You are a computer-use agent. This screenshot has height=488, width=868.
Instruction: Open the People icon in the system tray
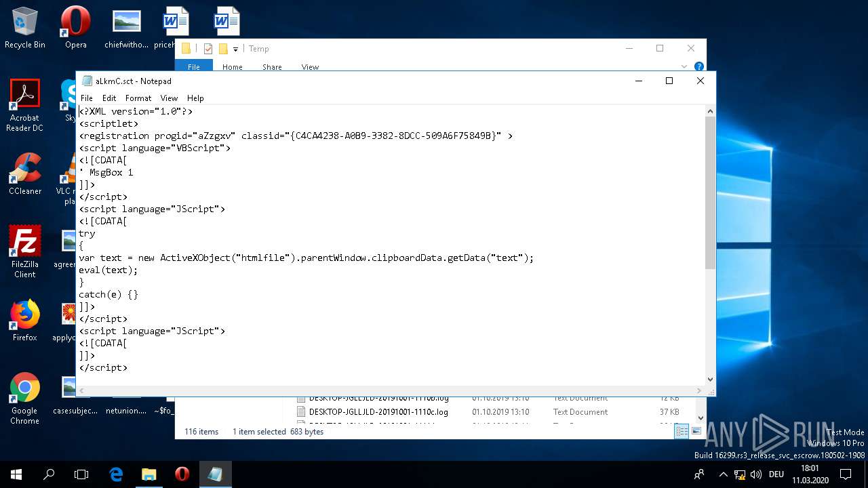[699, 474]
